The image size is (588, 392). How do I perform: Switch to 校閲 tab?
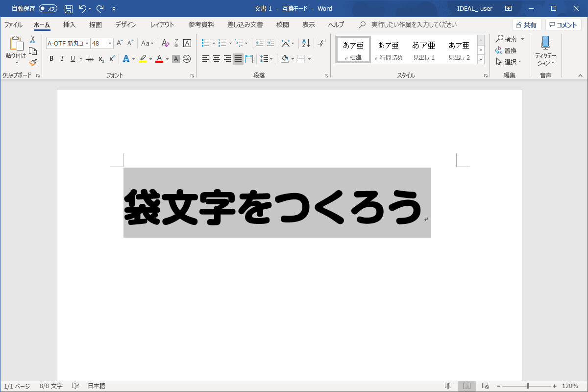click(x=283, y=24)
